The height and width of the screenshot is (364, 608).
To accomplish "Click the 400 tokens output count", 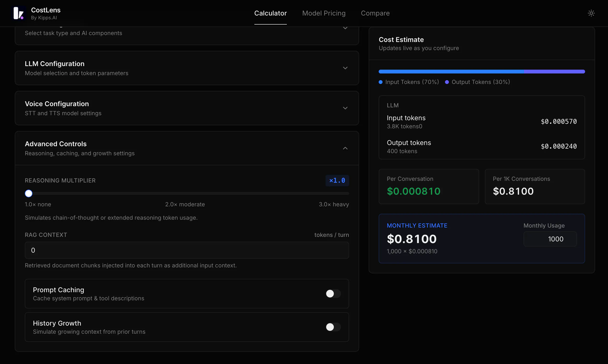I will [402, 151].
